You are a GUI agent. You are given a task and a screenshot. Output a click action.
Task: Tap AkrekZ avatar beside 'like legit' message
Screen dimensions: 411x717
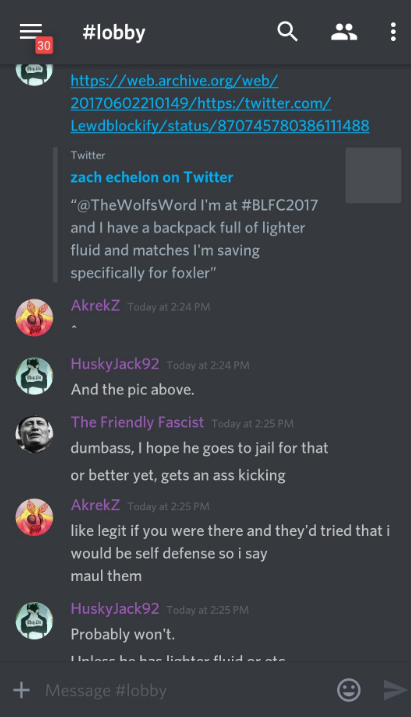click(x=34, y=517)
